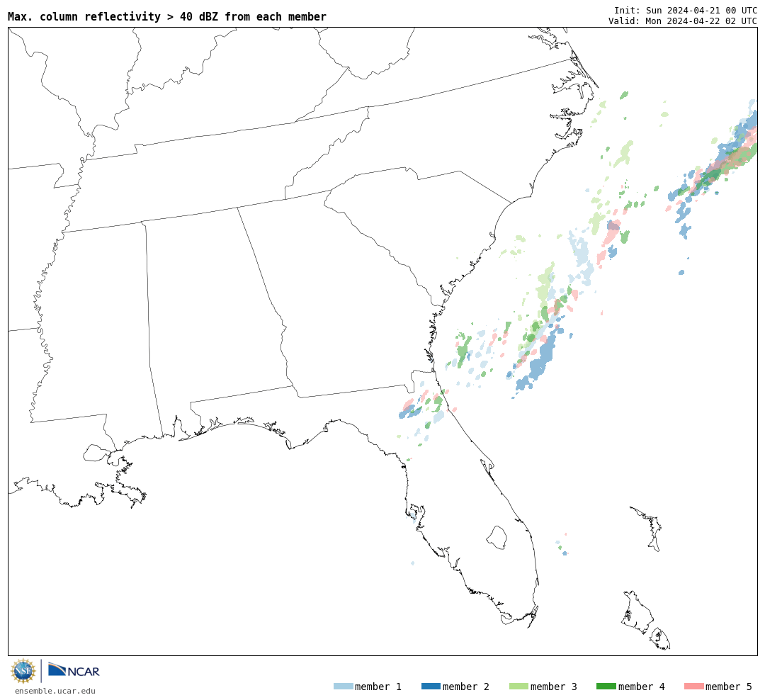Screen dimensions: 765x700
Task: Click the member 2 dark blue swatch
Action: pos(431,687)
